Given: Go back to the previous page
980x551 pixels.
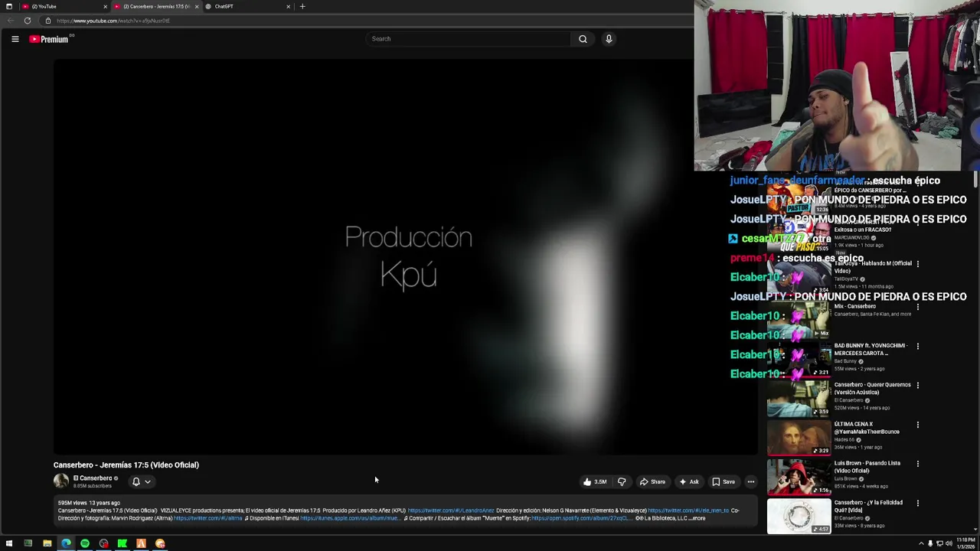Looking at the screenshot, I should 11,21.
